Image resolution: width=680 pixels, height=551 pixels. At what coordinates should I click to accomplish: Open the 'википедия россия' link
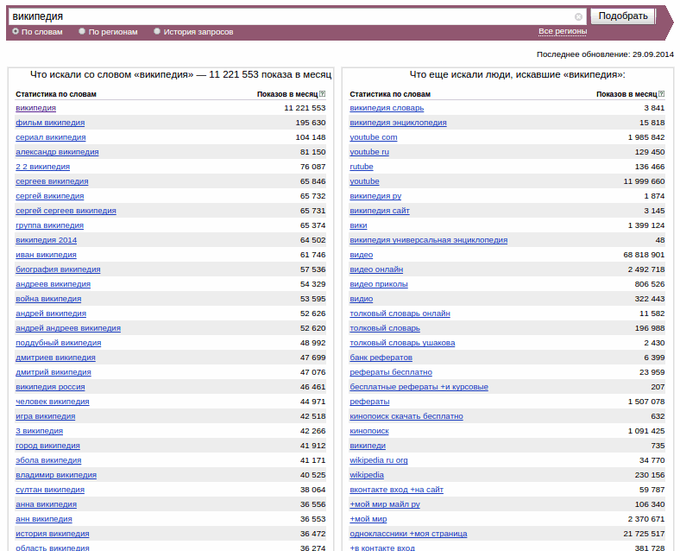click(x=50, y=387)
